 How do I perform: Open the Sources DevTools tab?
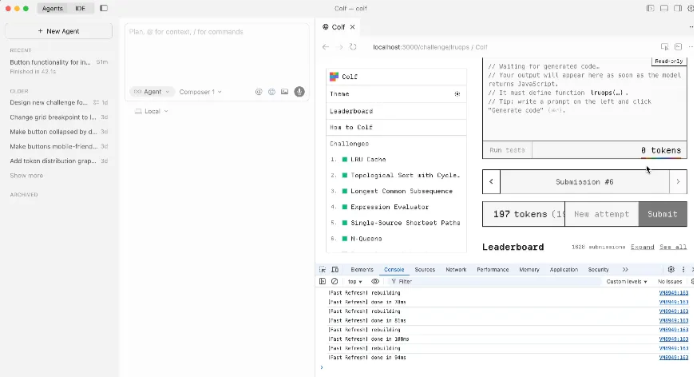425,269
